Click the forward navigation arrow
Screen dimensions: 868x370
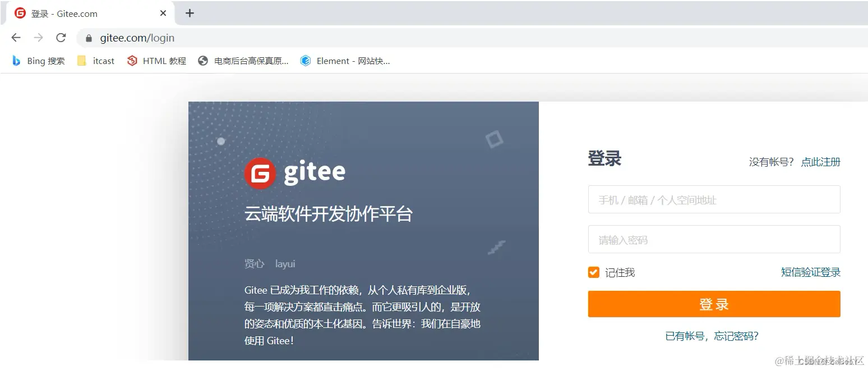pyautogui.click(x=38, y=38)
